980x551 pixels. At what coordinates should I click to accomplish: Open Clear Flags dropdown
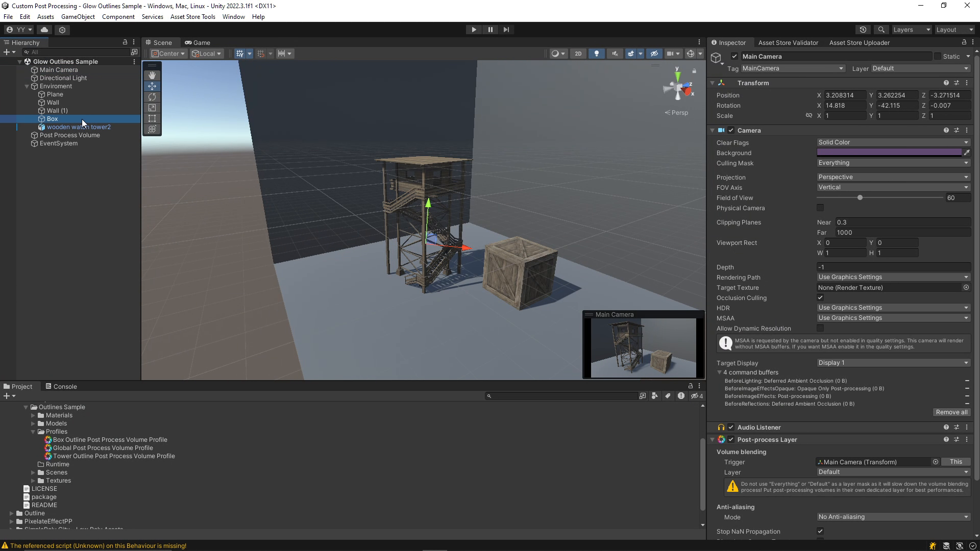(893, 142)
